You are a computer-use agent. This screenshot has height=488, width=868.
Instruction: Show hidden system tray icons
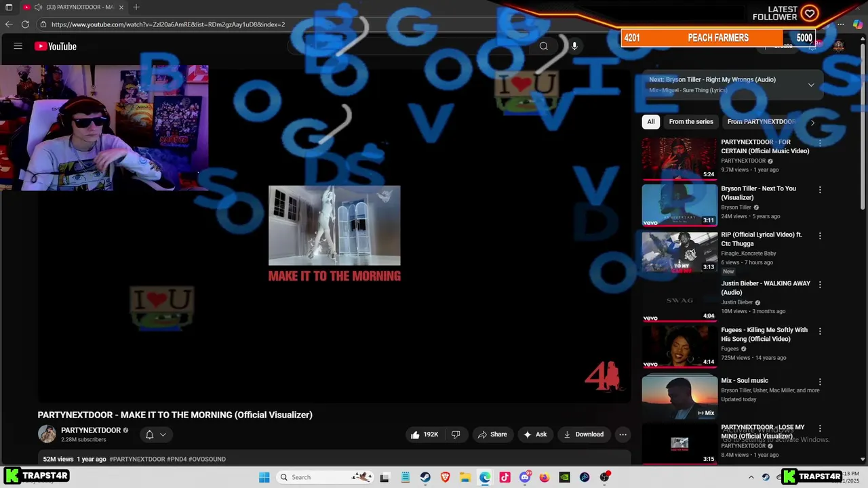click(751, 477)
